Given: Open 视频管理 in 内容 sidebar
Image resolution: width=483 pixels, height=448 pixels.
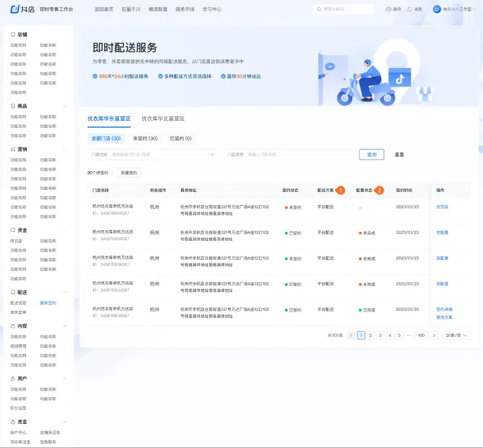Looking at the screenshot, I should [18, 346].
